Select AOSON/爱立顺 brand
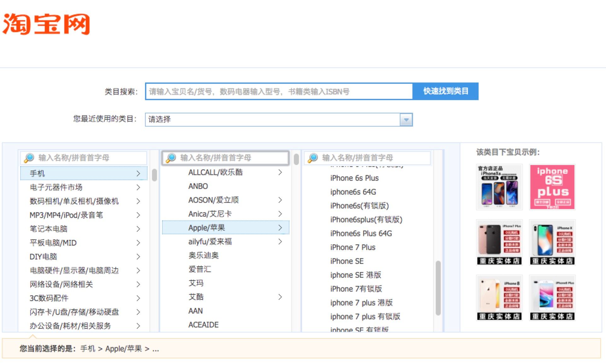The width and height of the screenshot is (606, 364). (x=226, y=200)
